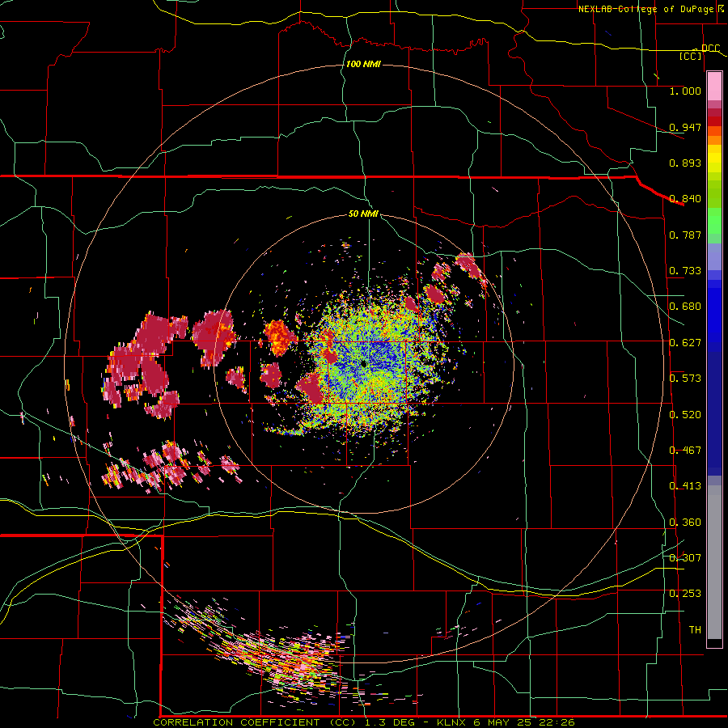
Task: Click the 0.467 color scale value
Action: [685, 451]
